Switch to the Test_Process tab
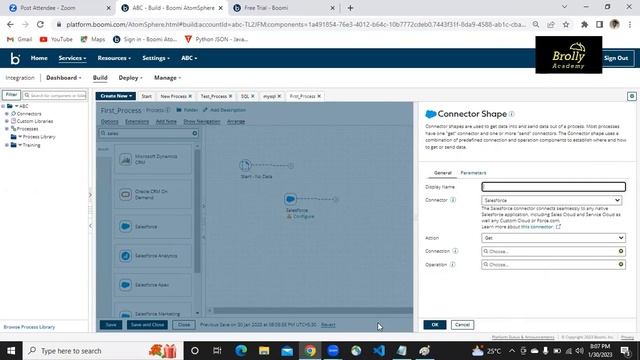Screen dimensions: 640x360 [x=213, y=96]
